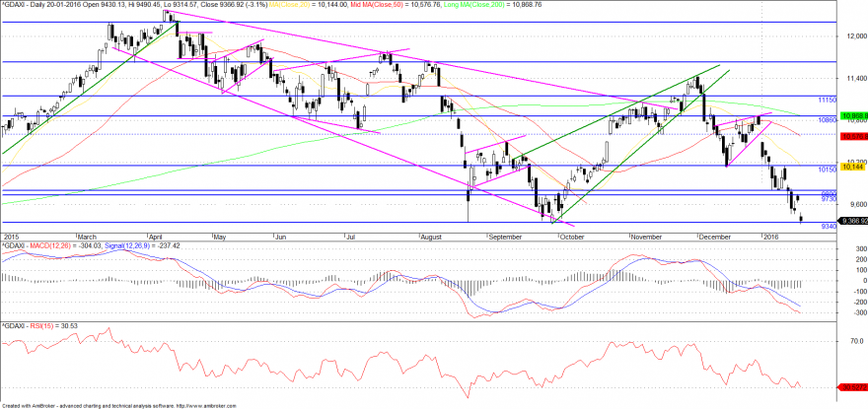Select the black 9,366.92 last price tag

tap(853, 221)
